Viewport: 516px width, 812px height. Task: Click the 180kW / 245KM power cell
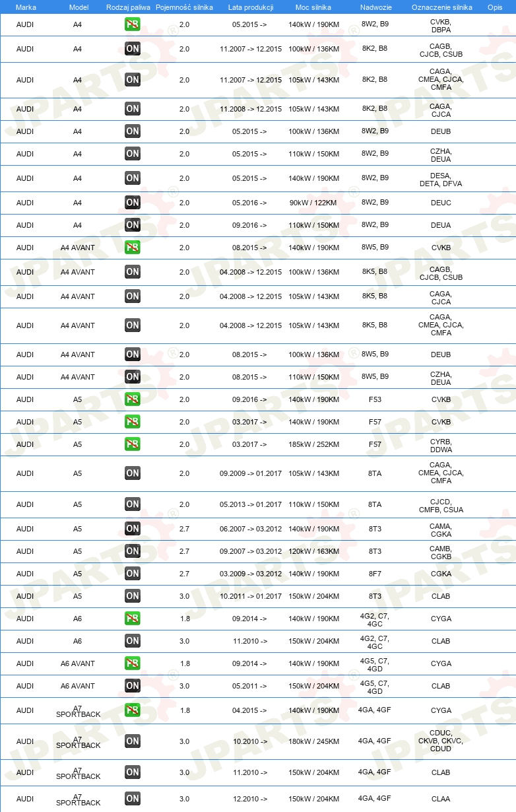(314, 741)
